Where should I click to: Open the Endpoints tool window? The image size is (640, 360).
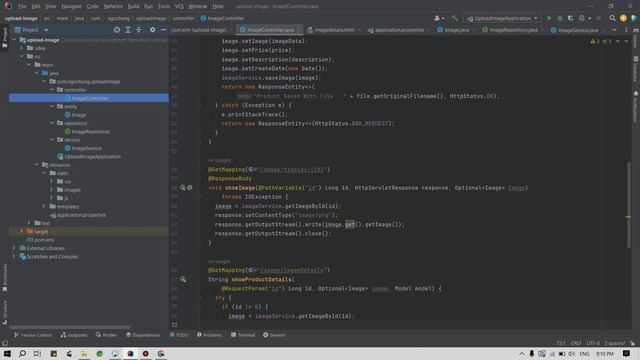coord(74,335)
